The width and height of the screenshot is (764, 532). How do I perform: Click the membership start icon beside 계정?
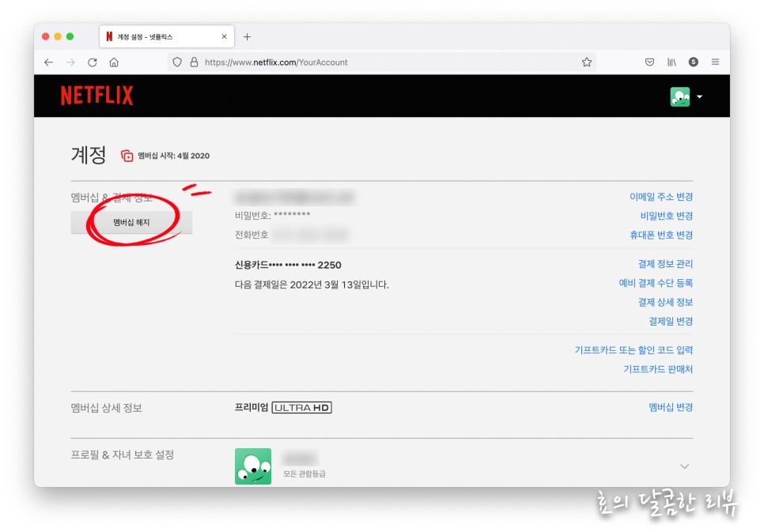pos(127,156)
